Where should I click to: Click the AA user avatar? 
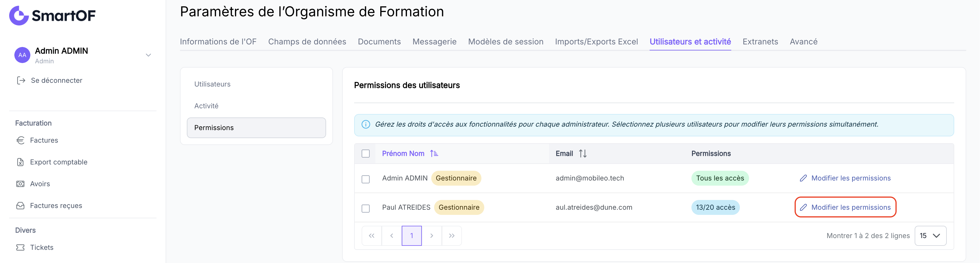pyautogui.click(x=22, y=55)
